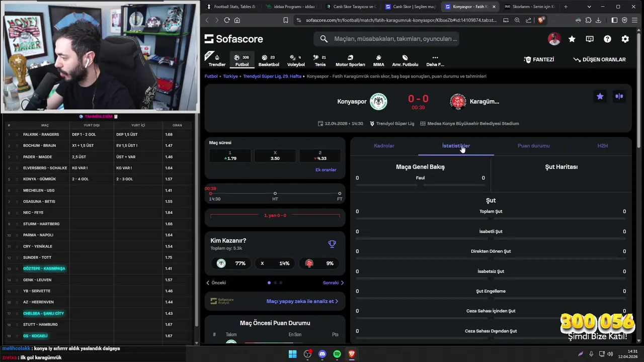This screenshot has height=362, width=644.
Task: Open the MMA section
Action: (x=378, y=60)
